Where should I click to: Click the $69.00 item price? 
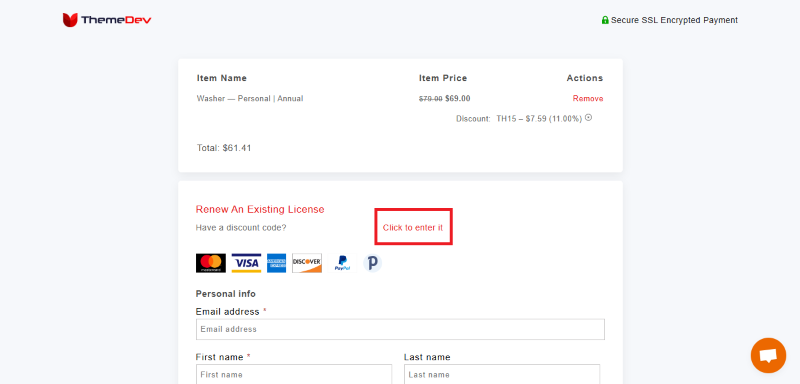tap(458, 98)
